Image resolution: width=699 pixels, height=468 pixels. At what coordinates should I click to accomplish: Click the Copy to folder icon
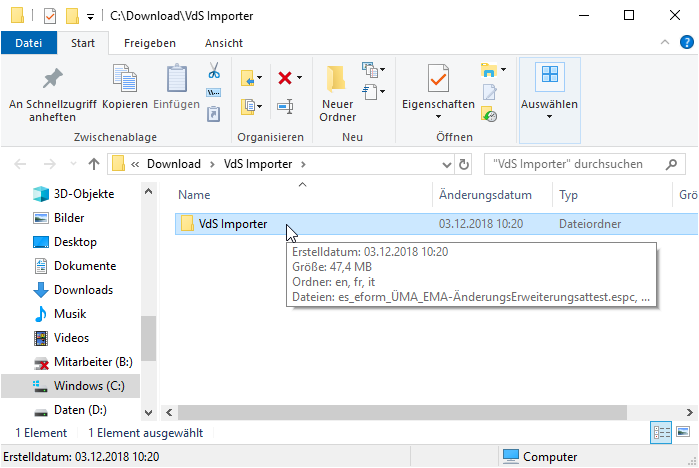click(x=248, y=107)
